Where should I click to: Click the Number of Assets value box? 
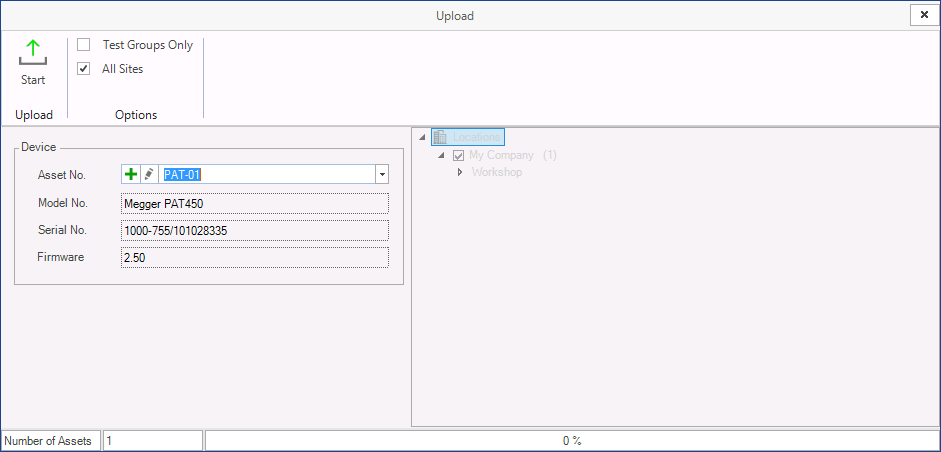pyautogui.click(x=153, y=441)
